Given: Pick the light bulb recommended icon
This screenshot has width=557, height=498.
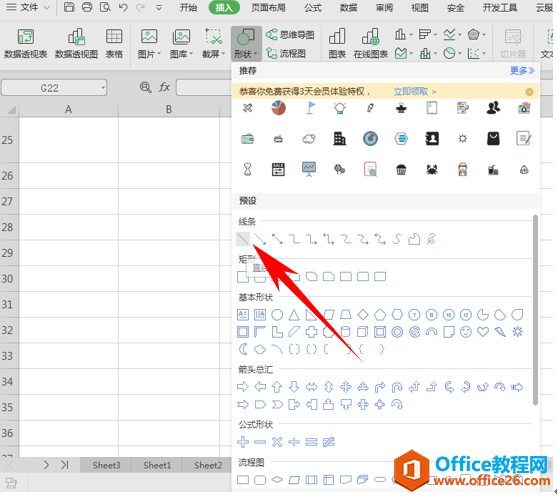Looking at the screenshot, I should click(340, 108).
